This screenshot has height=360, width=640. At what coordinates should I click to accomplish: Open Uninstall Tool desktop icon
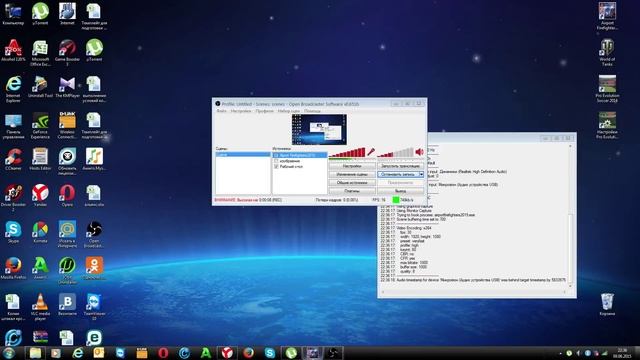coord(40,87)
